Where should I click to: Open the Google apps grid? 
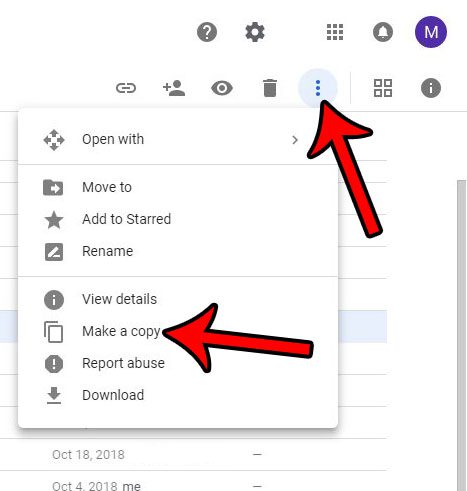tap(335, 32)
